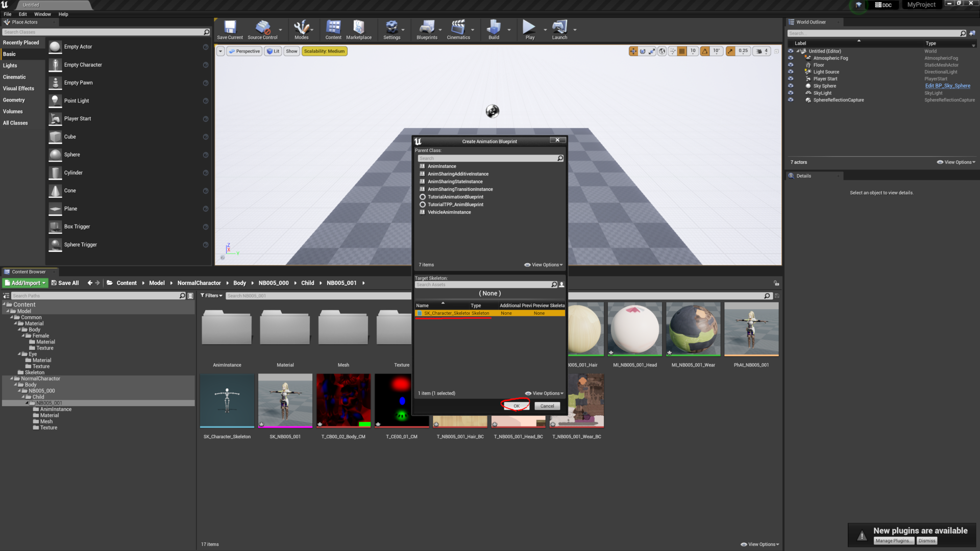Image resolution: width=980 pixels, height=551 pixels.
Task: Select the rotate gizmo in viewport
Action: (x=643, y=51)
